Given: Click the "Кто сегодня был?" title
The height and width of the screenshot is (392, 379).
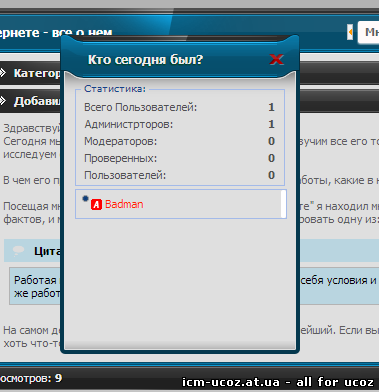Looking at the screenshot, I should tap(145, 60).
